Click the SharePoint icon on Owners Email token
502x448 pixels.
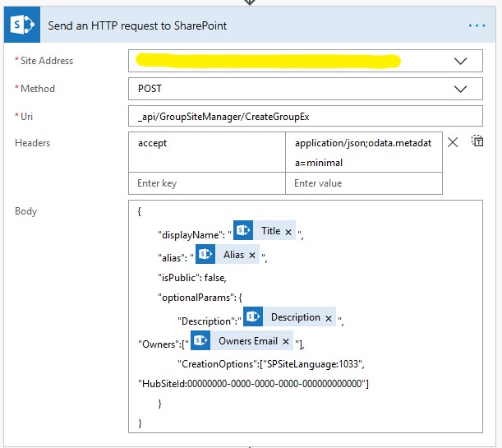pos(200,340)
